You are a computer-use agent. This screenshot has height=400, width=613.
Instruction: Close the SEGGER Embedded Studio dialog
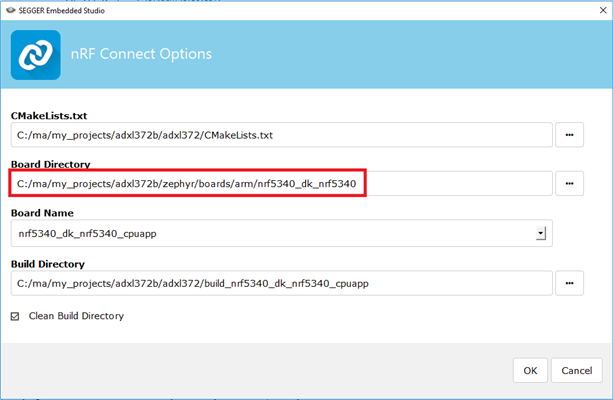tap(603, 10)
